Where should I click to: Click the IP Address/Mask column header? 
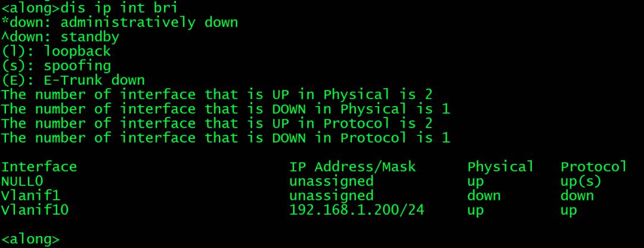[352, 167]
